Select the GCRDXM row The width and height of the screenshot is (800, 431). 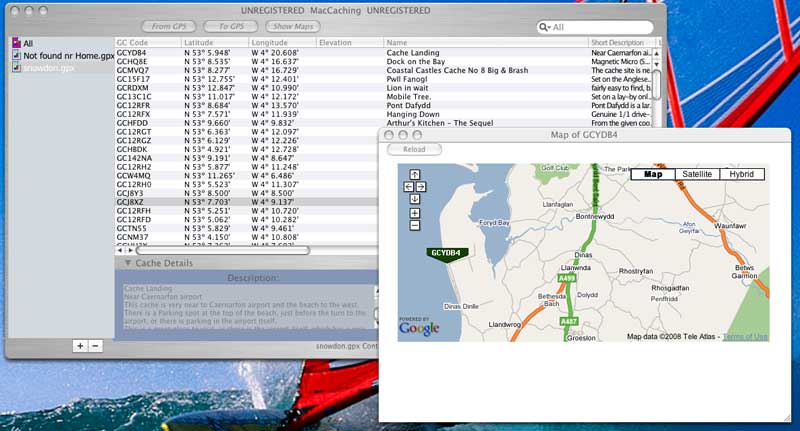(x=383, y=88)
